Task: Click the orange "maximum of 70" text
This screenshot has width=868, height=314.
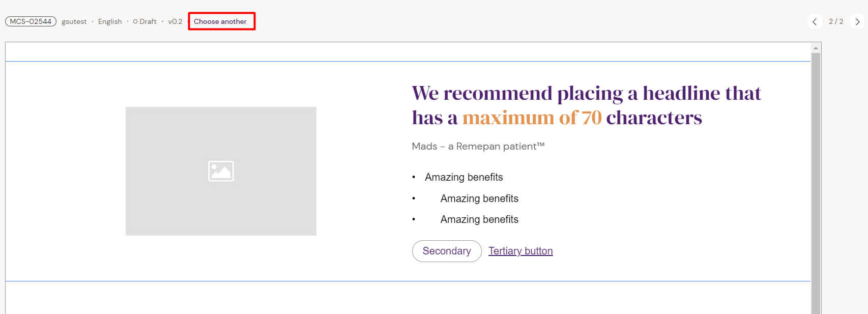Action: point(532,118)
